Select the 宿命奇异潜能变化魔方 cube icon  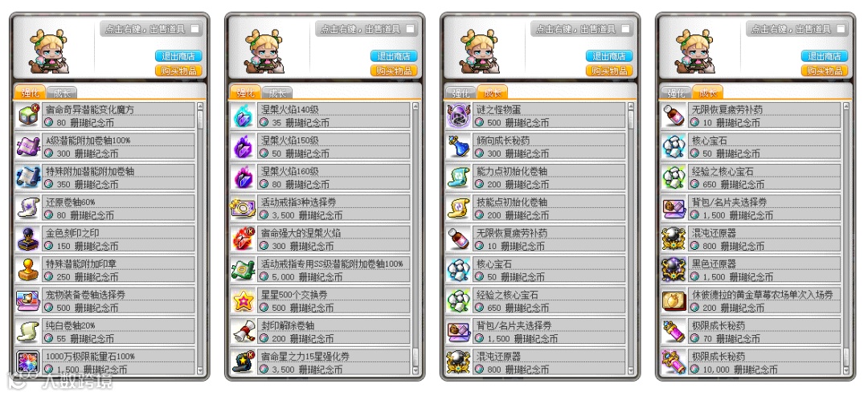26,115
